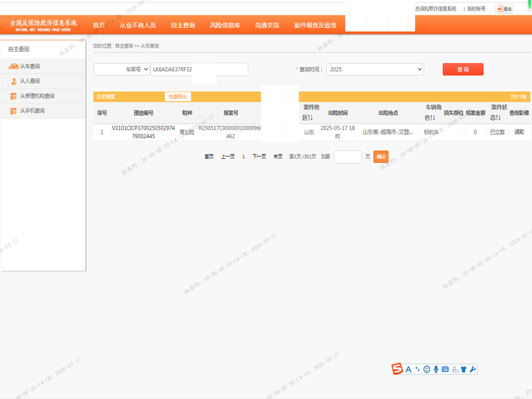Viewport: 532px width, 399px height.
Task: Click report number R250517C cell
Action: click(x=229, y=132)
